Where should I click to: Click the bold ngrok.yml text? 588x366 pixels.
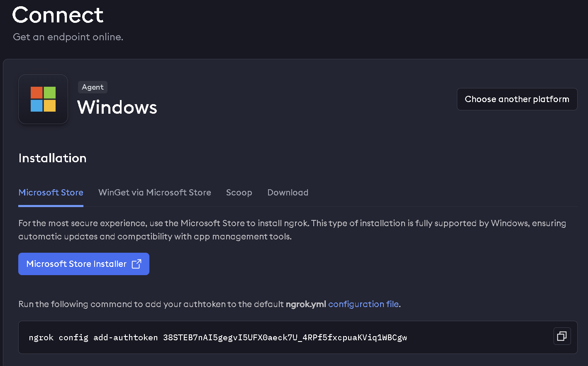tap(306, 304)
